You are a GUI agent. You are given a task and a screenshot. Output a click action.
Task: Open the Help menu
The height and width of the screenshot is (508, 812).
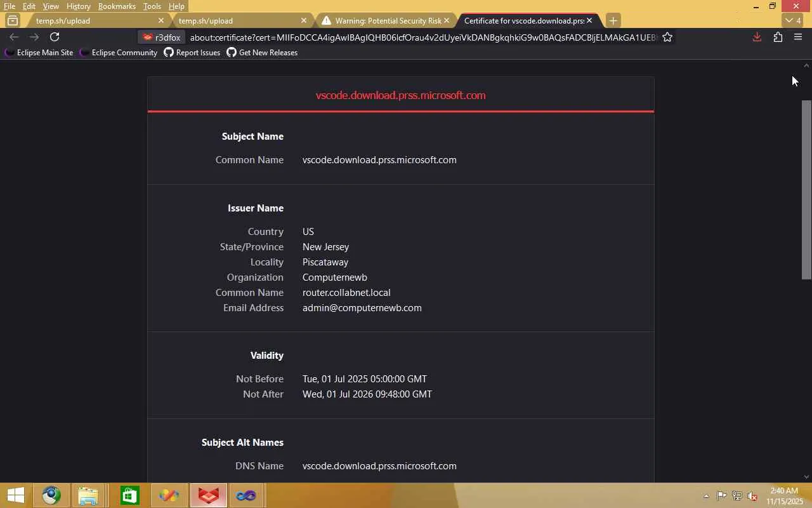pos(176,6)
